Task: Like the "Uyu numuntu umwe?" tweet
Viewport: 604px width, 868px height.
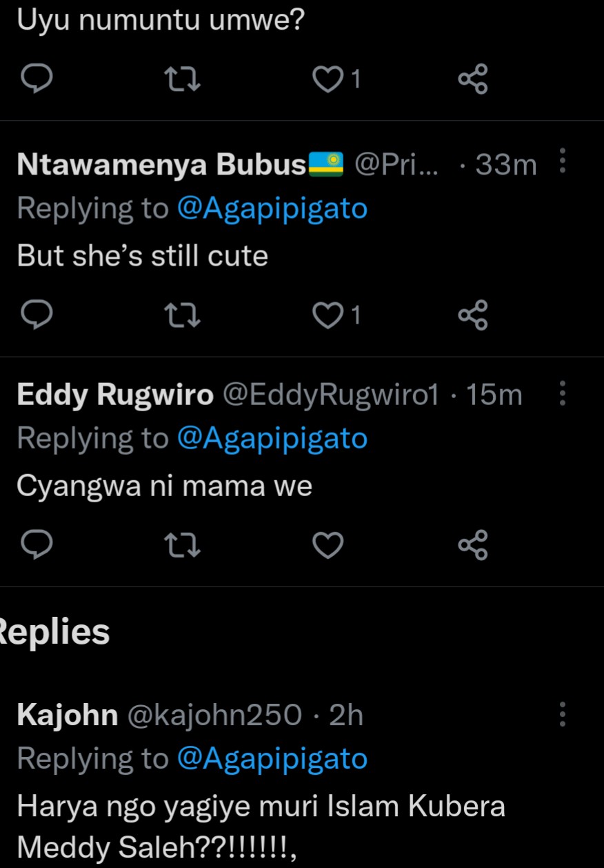Action: (328, 80)
